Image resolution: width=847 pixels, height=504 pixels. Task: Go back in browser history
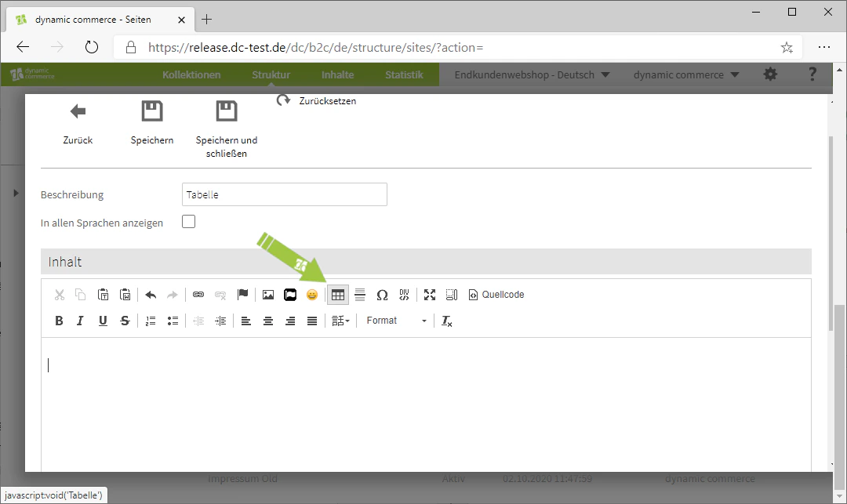[23, 47]
